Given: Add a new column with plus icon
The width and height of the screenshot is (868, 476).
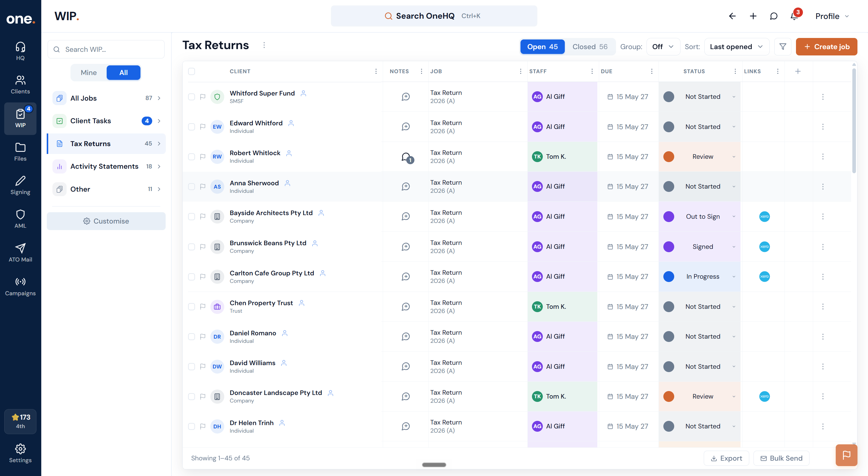Looking at the screenshot, I should [x=797, y=71].
